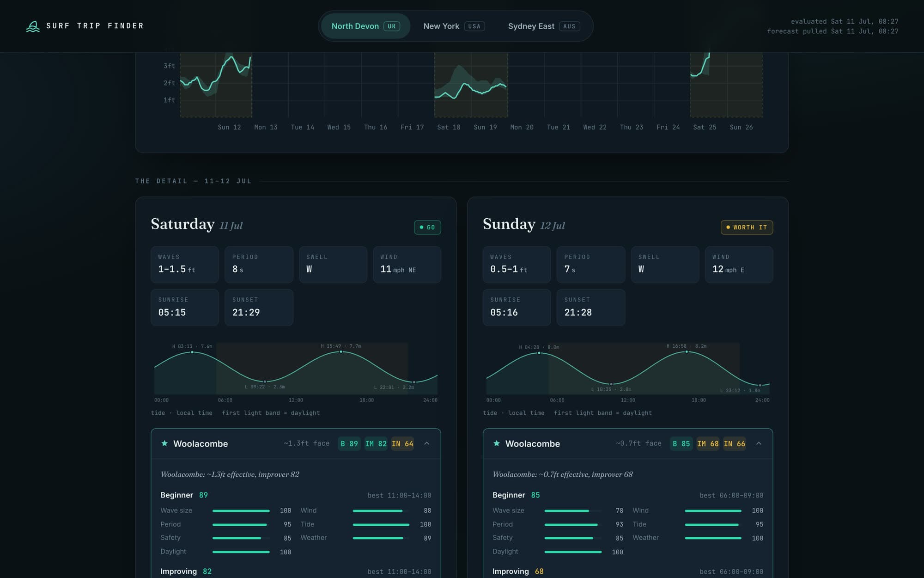Click the star icon beside Sunday's Woolacombe

pyautogui.click(x=497, y=443)
